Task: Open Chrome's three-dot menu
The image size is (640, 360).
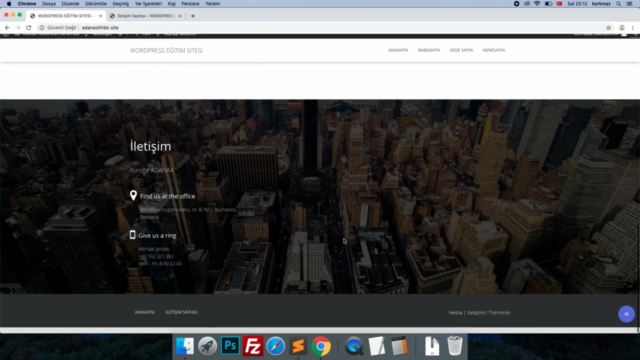Action: 633,28
